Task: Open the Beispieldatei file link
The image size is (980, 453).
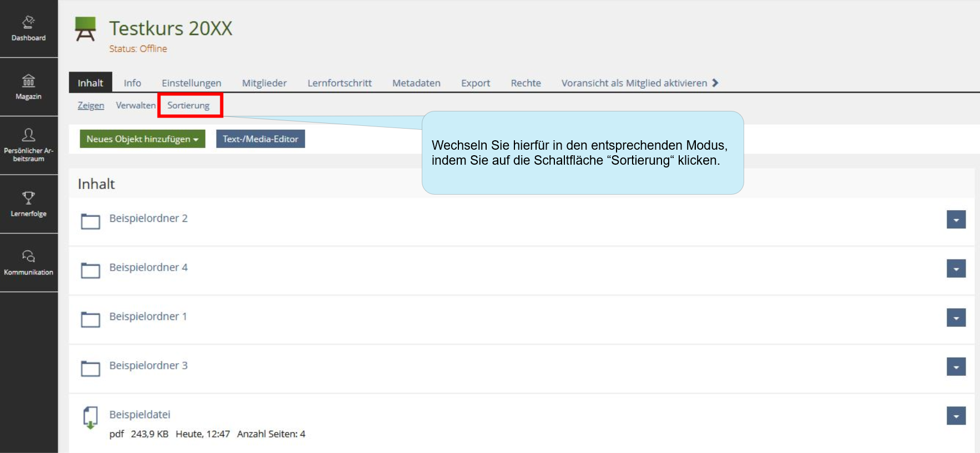Action: [140, 414]
